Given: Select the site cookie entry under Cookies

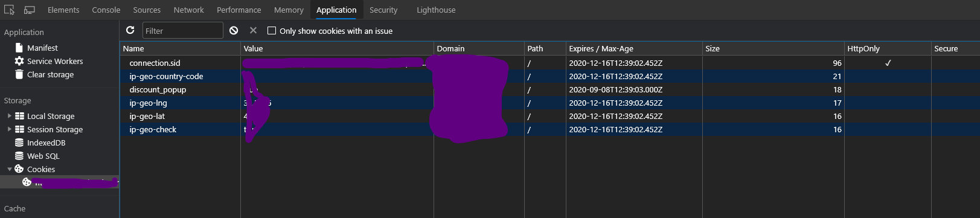Looking at the screenshot, I should click(x=60, y=182).
